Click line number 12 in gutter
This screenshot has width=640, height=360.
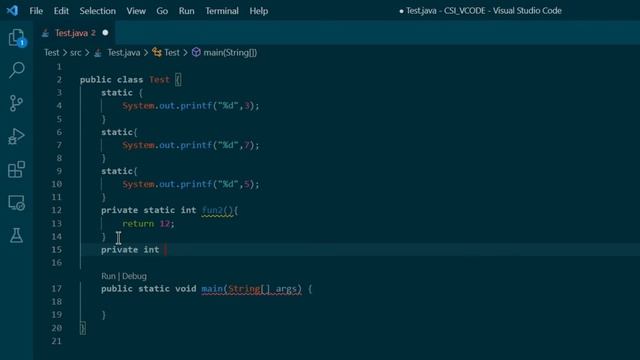pyautogui.click(x=57, y=210)
